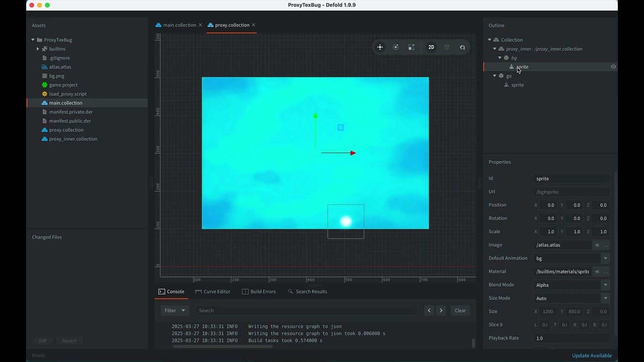This screenshot has width=644, height=362.
Task: Expand the builtins folder
Action: point(38,49)
